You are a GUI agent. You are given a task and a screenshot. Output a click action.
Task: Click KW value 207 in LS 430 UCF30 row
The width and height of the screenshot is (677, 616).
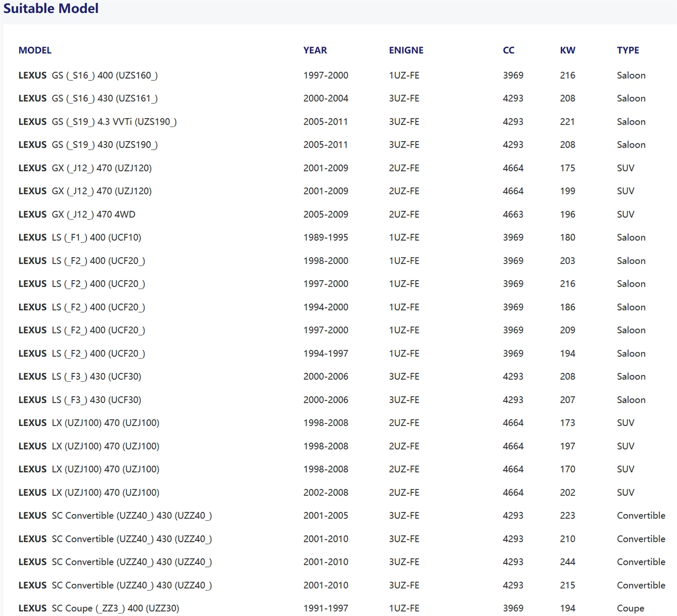(567, 400)
